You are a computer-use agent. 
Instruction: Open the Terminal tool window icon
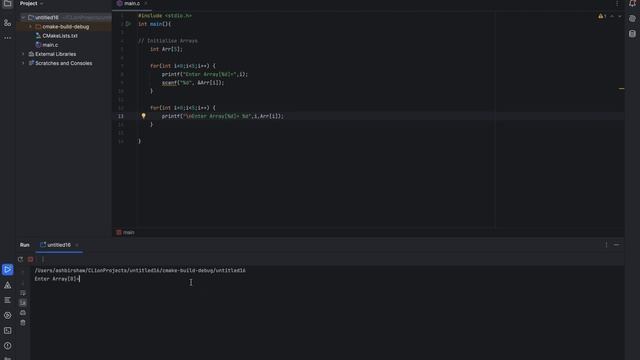(7, 331)
